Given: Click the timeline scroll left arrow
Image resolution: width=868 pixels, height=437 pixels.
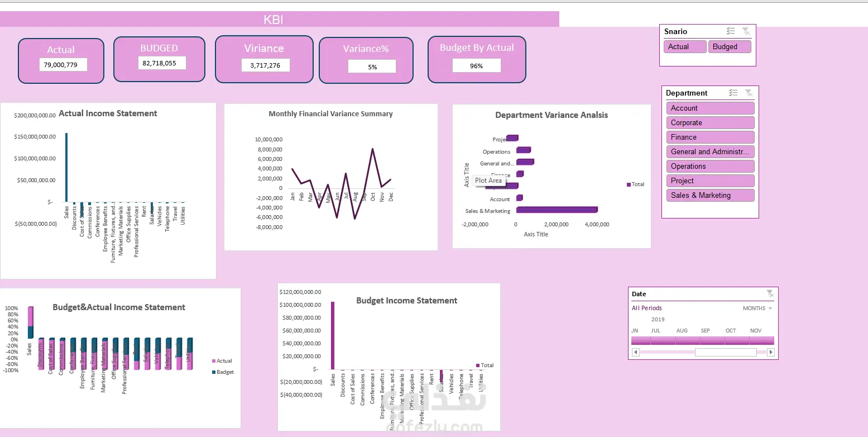Looking at the screenshot, I should click(635, 352).
